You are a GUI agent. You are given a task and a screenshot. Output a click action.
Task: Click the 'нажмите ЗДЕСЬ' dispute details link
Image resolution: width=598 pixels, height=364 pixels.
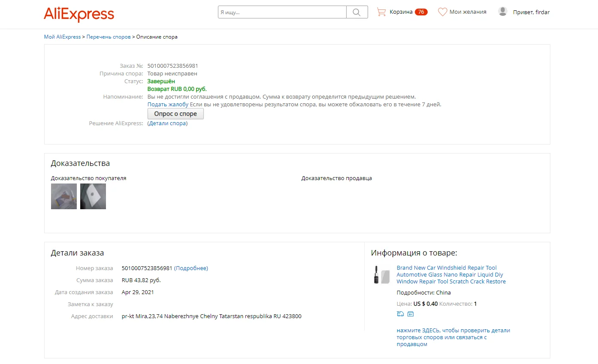(453, 337)
